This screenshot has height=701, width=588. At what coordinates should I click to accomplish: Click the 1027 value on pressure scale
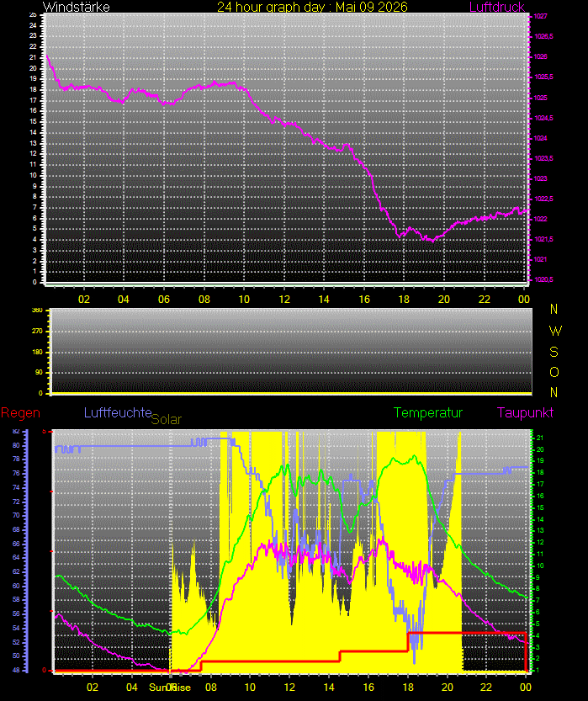(x=540, y=16)
